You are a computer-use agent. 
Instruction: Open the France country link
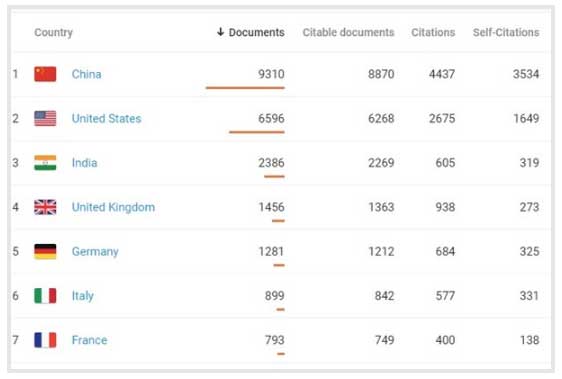[x=90, y=340]
